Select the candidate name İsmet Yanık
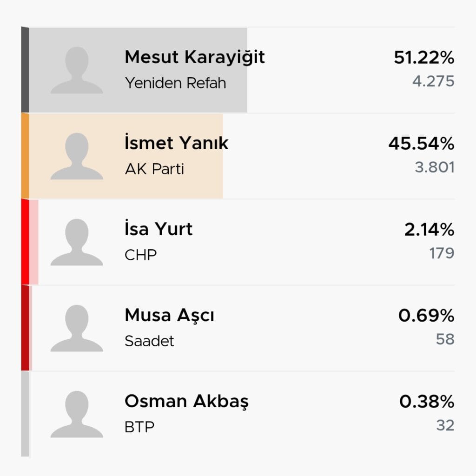 point(176,143)
